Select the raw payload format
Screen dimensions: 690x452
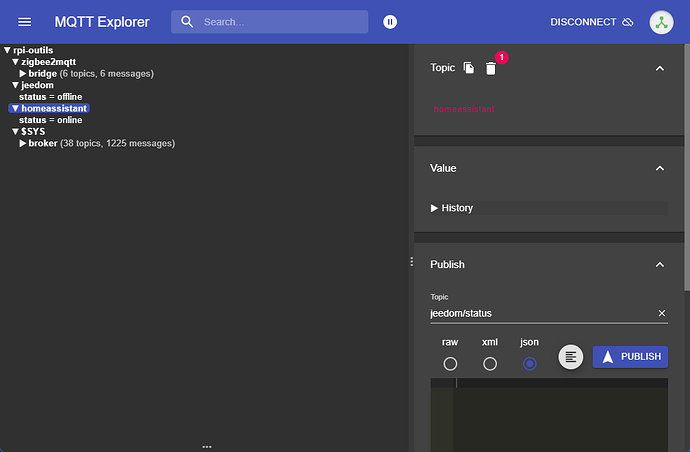[450, 364]
